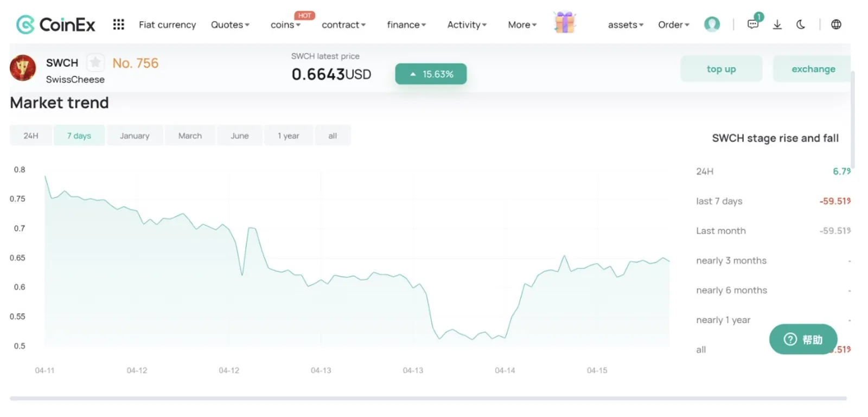Click the vertical scrollbar on right
The width and height of the screenshot is (868, 417).
pos(853,119)
